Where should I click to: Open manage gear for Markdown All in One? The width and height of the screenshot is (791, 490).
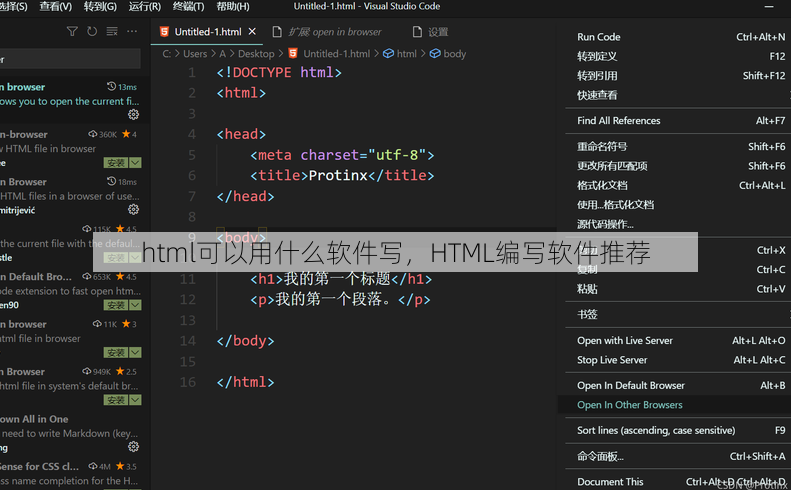click(133, 447)
